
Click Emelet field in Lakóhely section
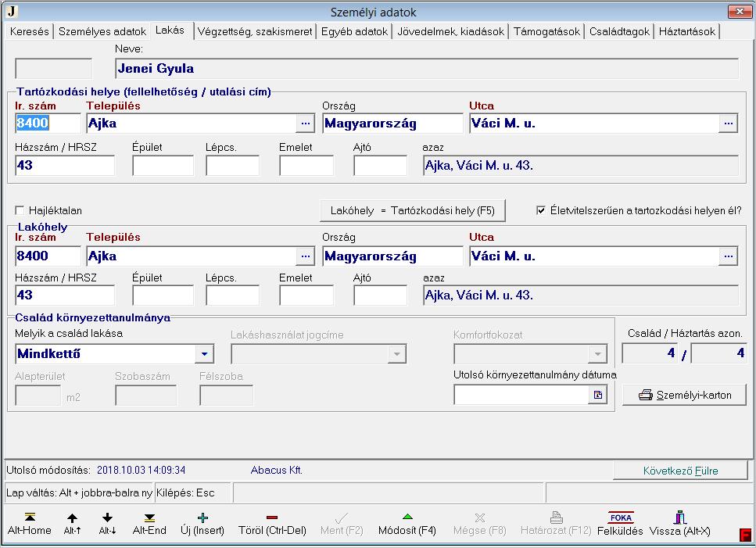[306, 295]
